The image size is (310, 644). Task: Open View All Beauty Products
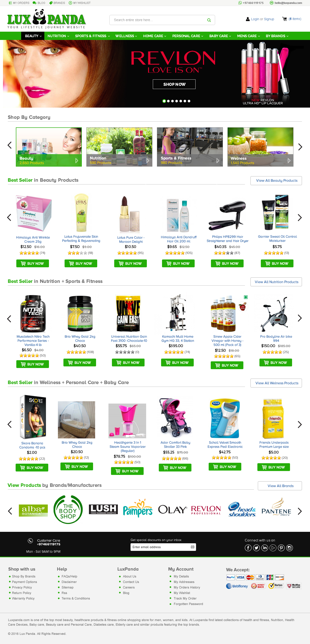coord(276,181)
